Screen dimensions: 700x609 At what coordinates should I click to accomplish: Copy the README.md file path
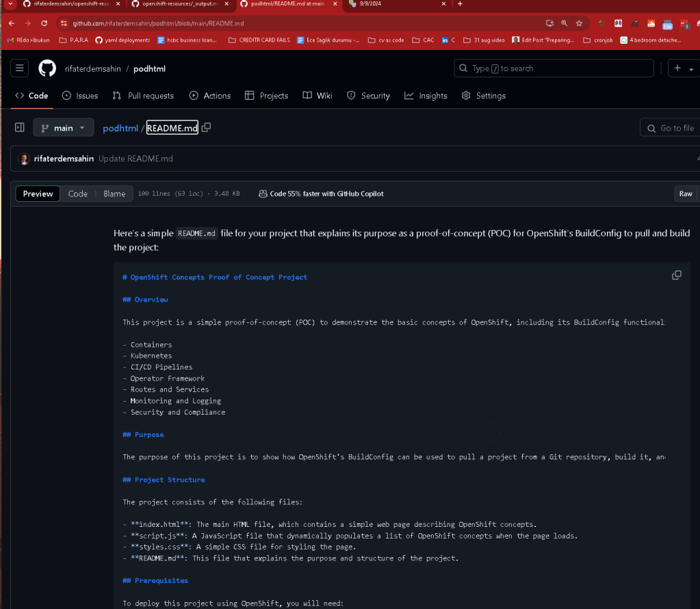coord(206,128)
